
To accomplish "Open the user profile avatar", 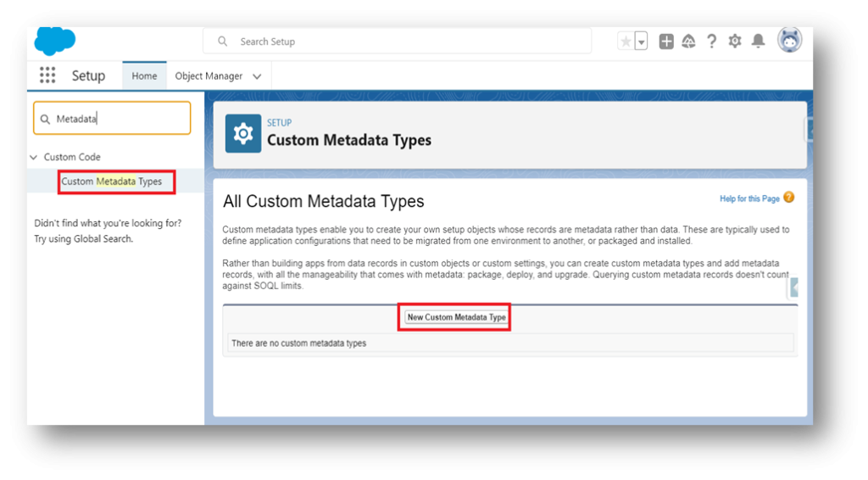I will pos(789,41).
